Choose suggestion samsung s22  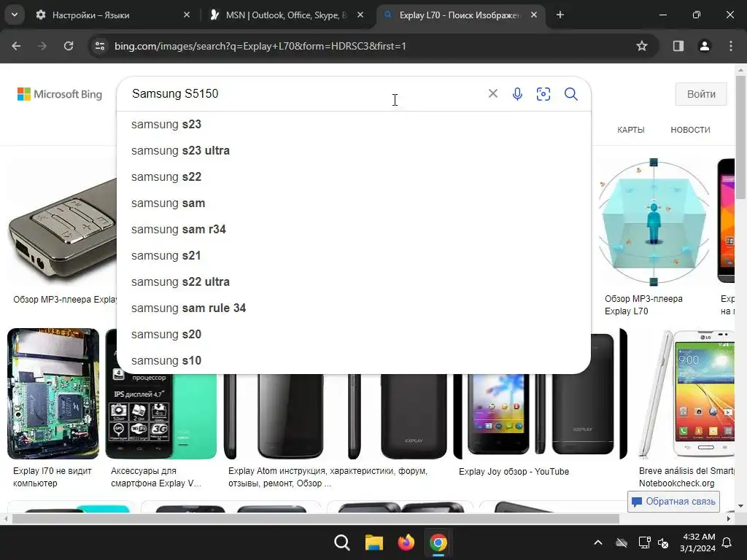[354, 176]
